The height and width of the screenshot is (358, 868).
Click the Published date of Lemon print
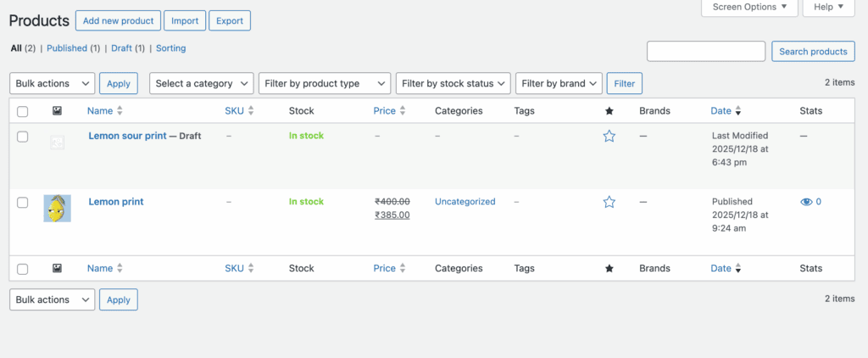tap(740, 215)
